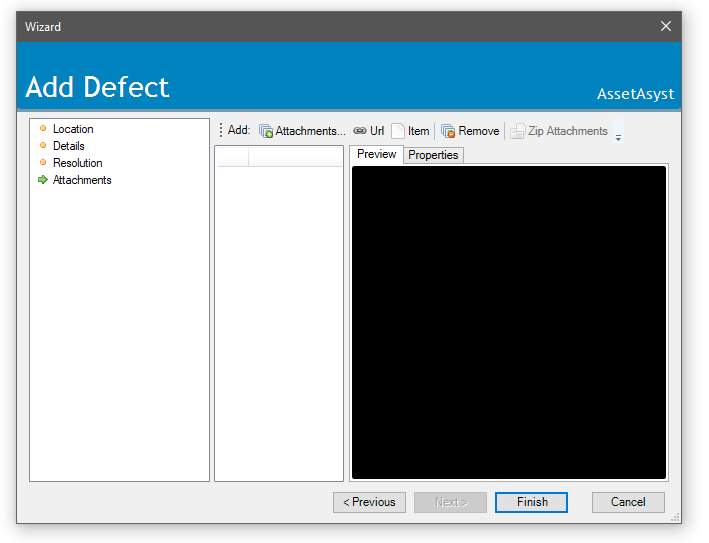Viewport: 709px width, 543px height.
Task: Remove the selected attachment
Action: [470, 131]
